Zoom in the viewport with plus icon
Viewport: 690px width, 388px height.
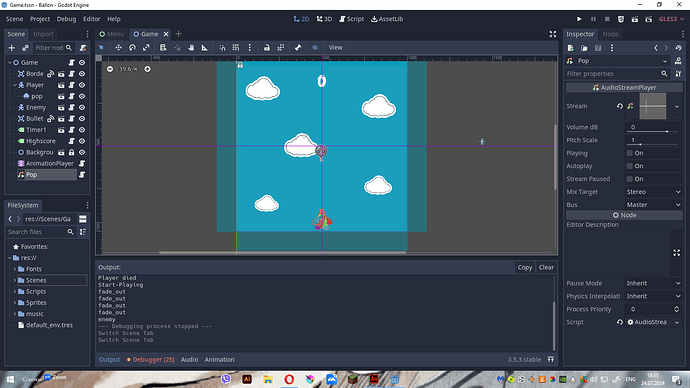pyautogui.click(x=147, y=69)
